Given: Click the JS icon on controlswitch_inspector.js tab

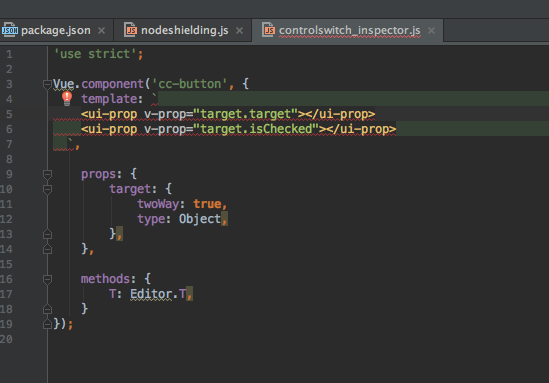Looking at the screenshot, I should (269, 30).
